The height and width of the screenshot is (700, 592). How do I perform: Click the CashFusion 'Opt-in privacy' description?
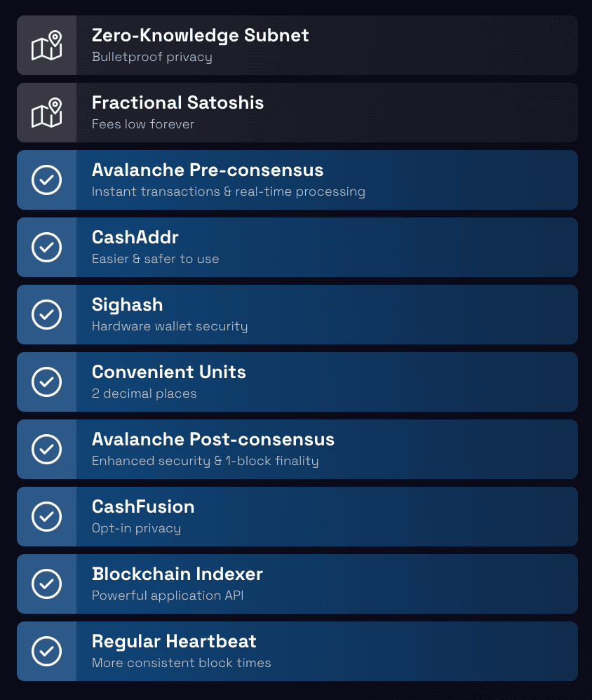click(136, 528)
